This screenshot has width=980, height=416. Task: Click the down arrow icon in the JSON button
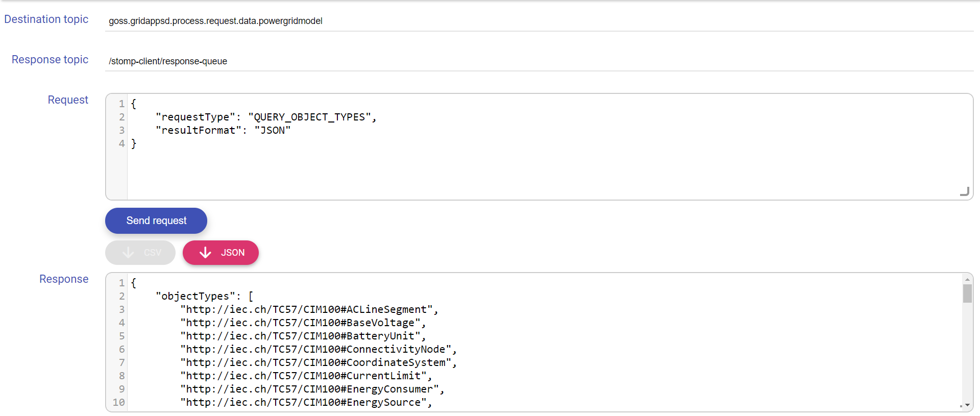pos(205,253)
